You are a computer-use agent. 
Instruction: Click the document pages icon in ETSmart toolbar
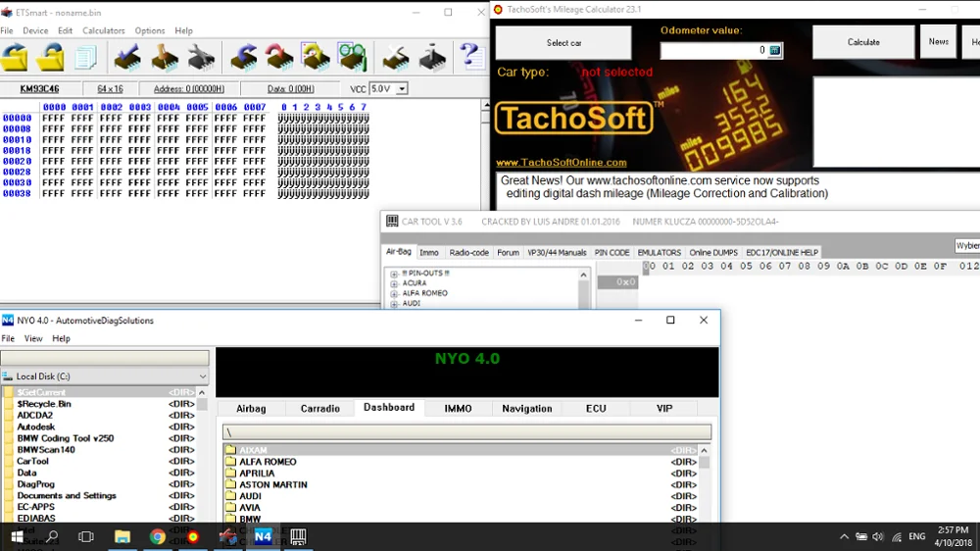[85, 58]
